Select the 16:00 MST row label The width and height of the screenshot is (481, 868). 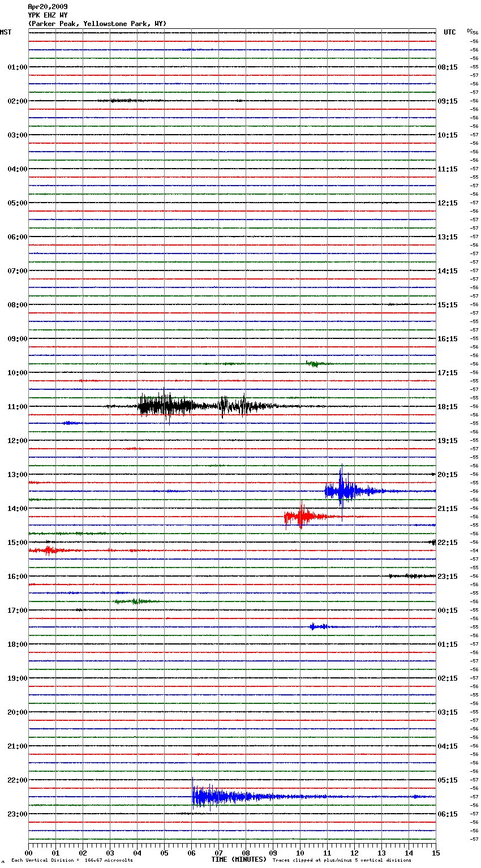point(17,577)
